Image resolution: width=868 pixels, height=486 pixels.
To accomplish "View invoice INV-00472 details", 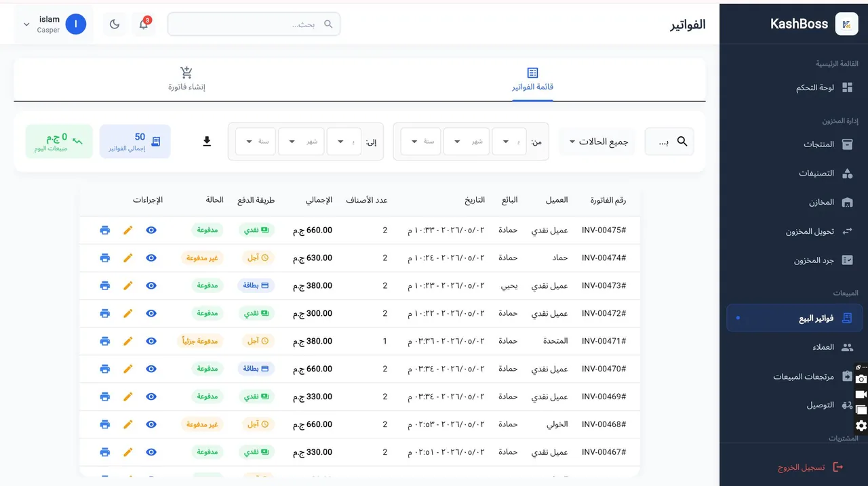I will point(151,313).
